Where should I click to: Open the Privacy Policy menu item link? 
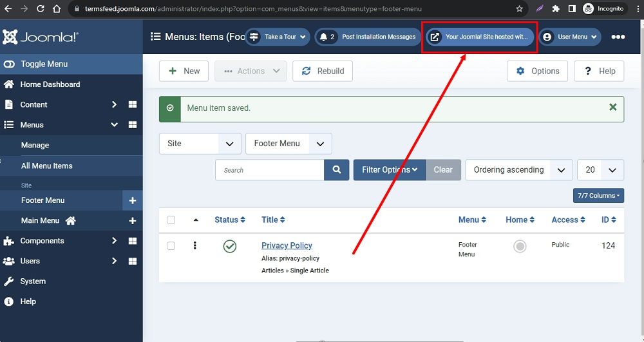coord(287,245)
